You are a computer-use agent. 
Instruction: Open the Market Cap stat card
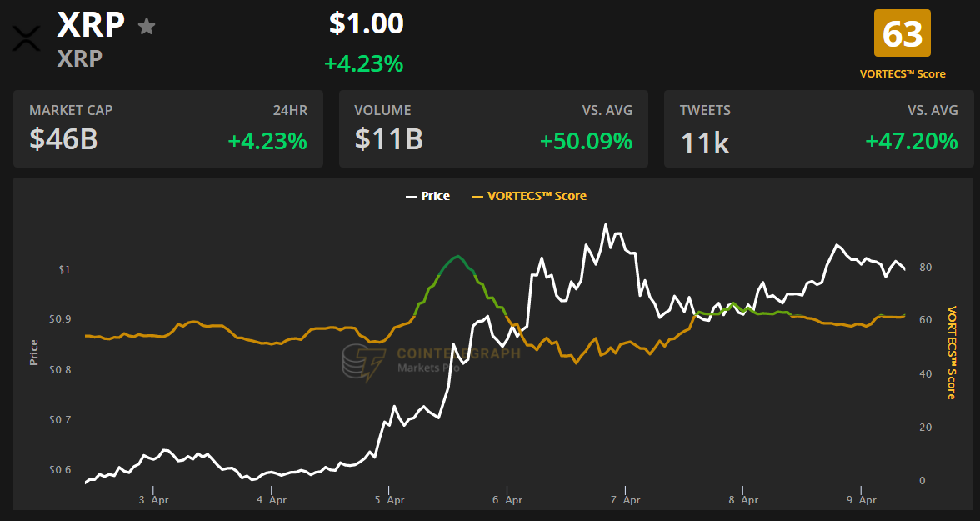pyautogui.click(x=168, y=128)
